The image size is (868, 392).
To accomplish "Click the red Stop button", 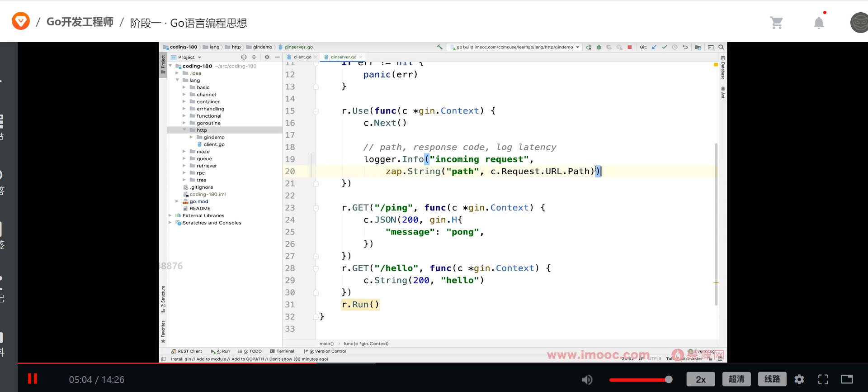I will (x=630, y=47).
